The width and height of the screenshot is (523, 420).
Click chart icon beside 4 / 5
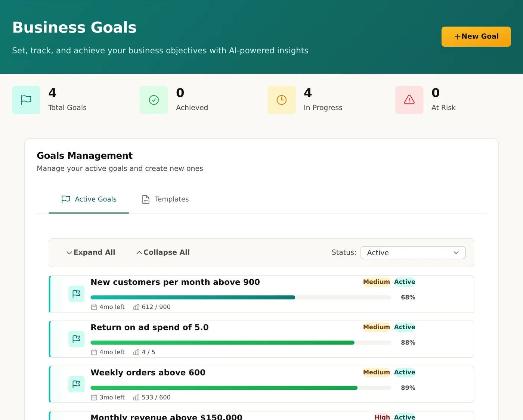pos(136,352)
